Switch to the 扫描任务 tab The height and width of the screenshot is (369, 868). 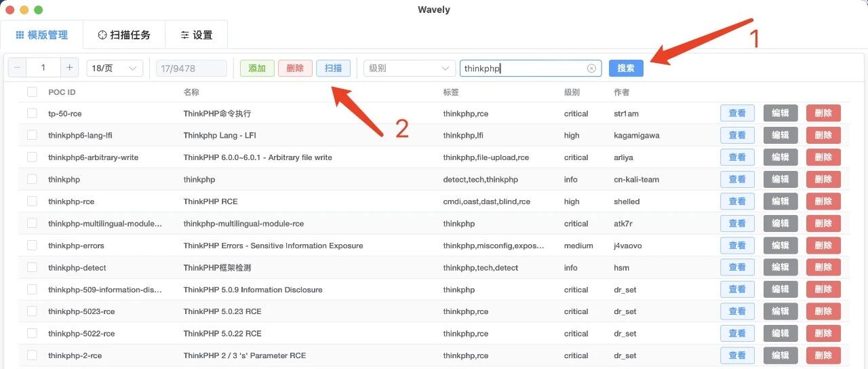(124, 35)
